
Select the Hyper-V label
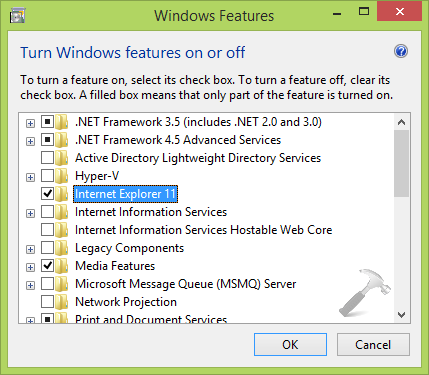coord(97,176)
